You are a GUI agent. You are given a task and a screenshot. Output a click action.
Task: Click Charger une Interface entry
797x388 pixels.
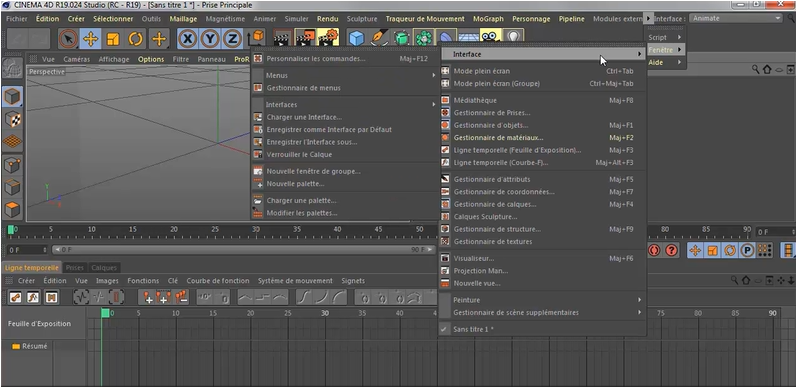coord(345,117)
